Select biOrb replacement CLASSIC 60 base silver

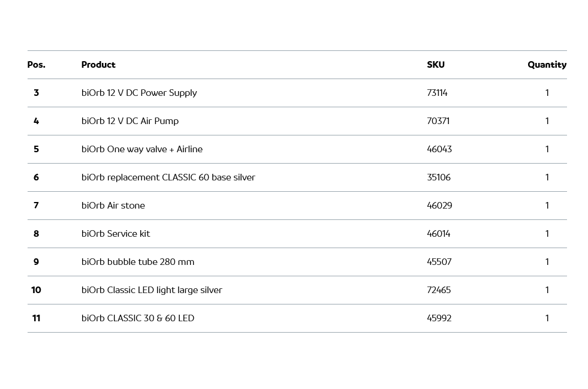[x=168, y=177]
